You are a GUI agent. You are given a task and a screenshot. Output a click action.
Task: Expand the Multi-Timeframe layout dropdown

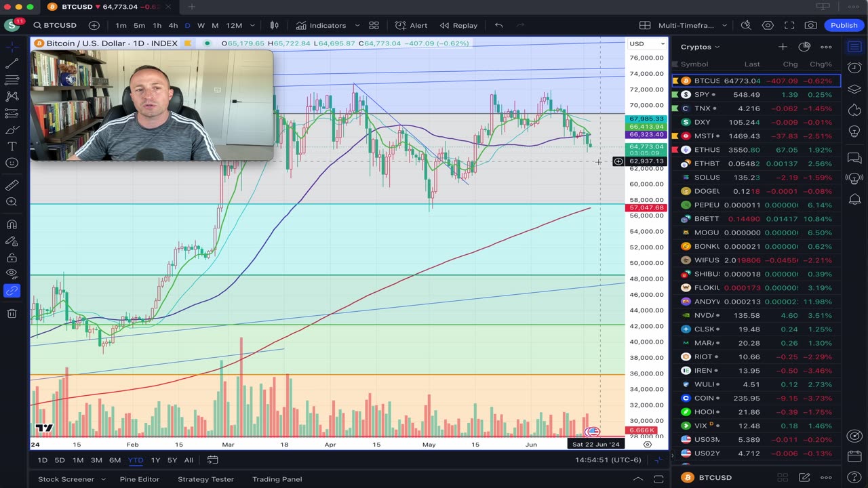724,25
